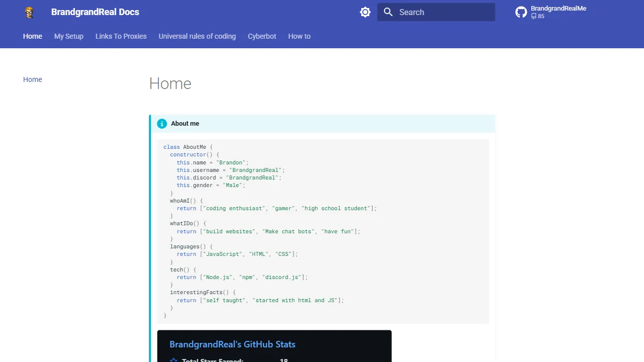644x362 pixels.
Task: Click the magnifying glass search icon
Action: tap(388, 12)
